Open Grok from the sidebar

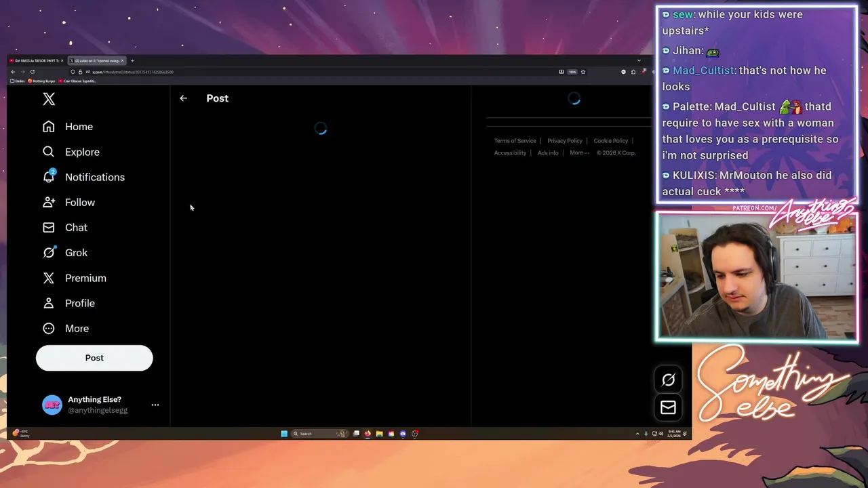(x=65, y=253)
